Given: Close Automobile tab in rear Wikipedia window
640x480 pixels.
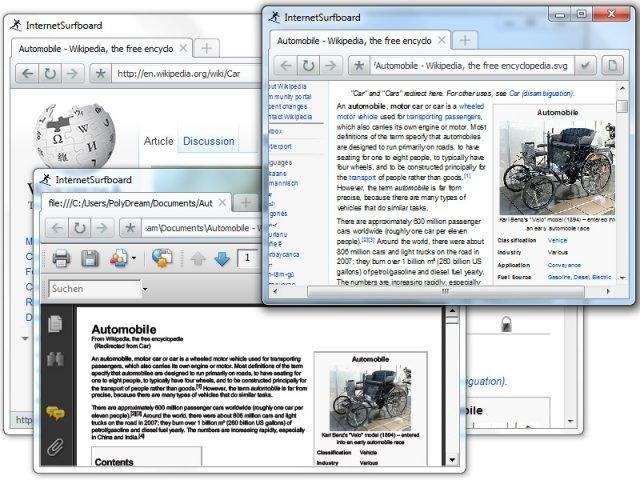Looking at the screenshot, I should point(184,48).
